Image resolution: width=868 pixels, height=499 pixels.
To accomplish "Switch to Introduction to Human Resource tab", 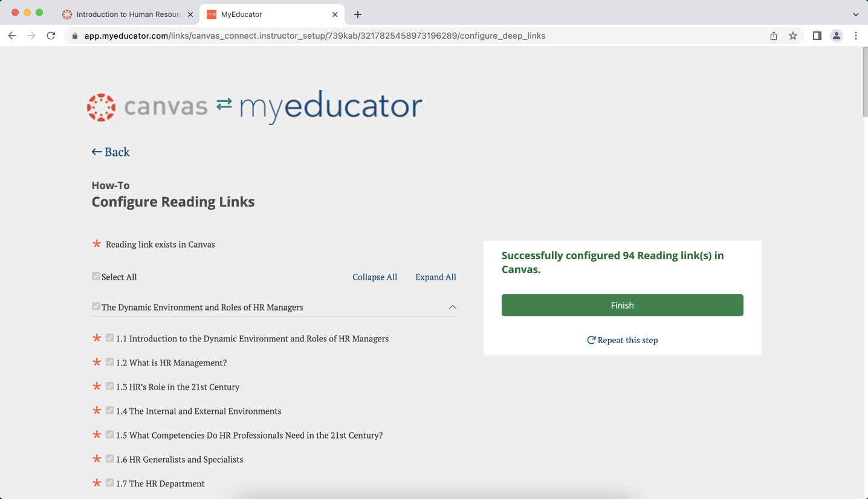I will click(128, 14).
